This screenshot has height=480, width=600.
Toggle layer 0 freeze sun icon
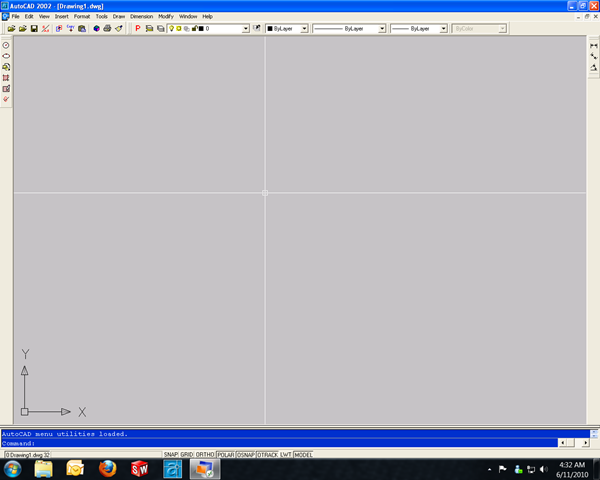(x=179, y=28)
